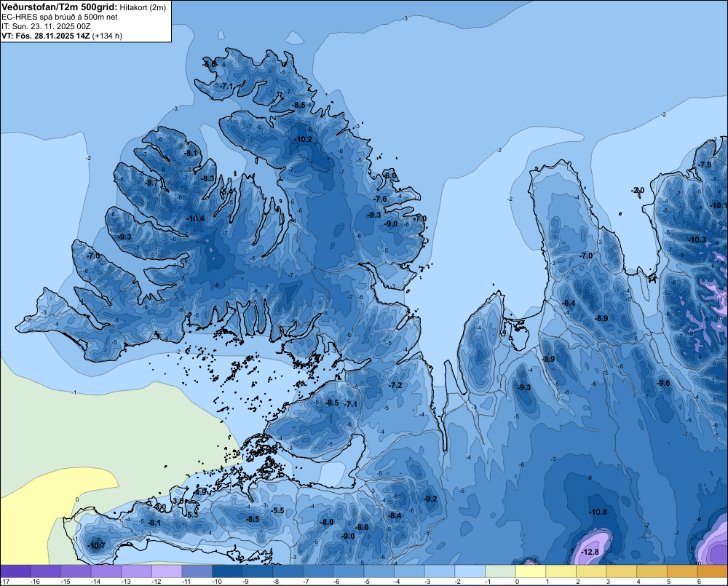Click the legend swatch between -17 and -16
The image size is (728, 586).
pyautogui.click(x=16, y=571)
